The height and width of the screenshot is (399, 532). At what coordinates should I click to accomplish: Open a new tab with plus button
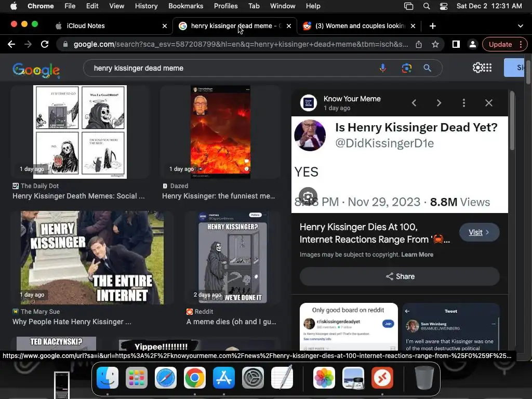pyautogui.click(x=433, y=26)
